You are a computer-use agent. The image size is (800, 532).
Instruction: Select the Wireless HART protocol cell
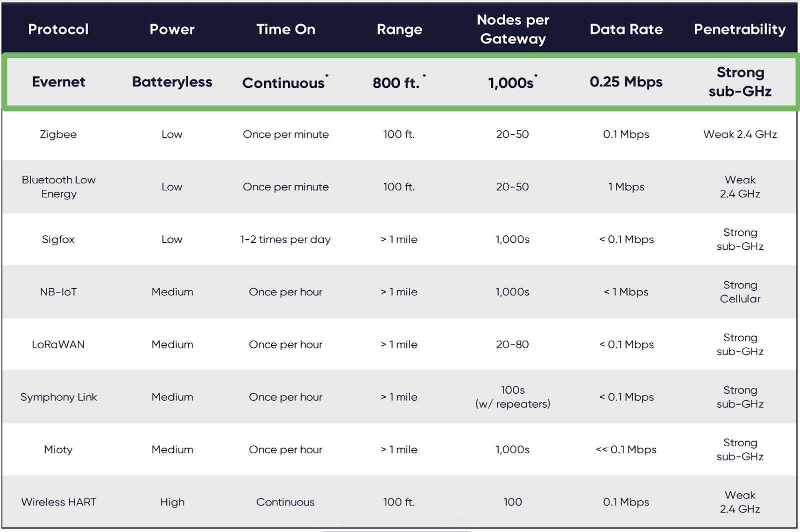[x=58, y=502]
